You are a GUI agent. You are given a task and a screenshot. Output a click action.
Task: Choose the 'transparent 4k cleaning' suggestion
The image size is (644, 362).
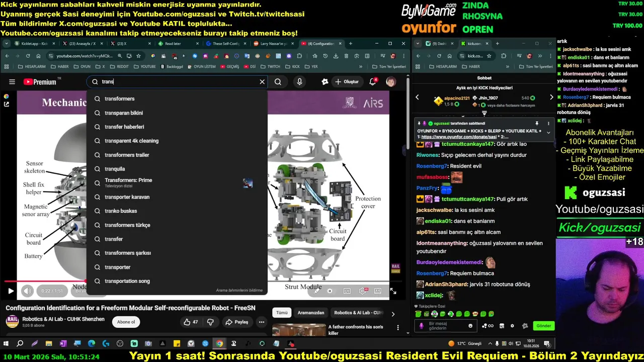point(177,141)
